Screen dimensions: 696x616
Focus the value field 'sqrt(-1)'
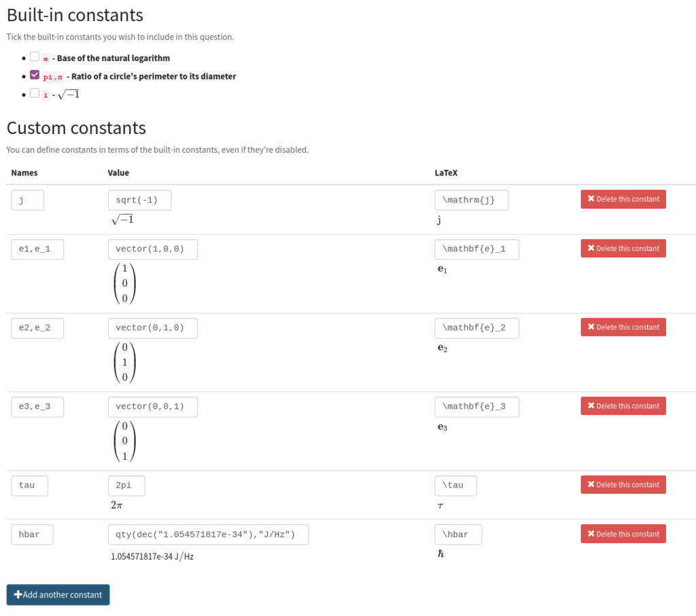[x=139, y=200]
